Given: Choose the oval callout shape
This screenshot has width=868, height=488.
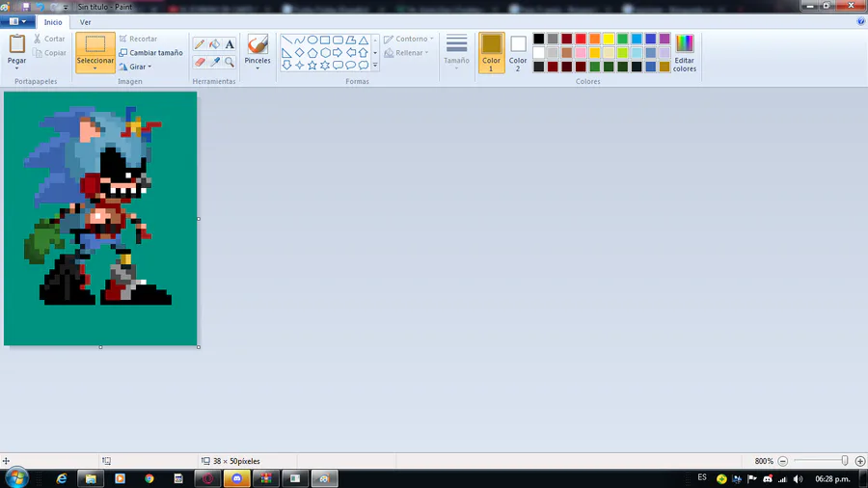Looking at the screenshot, I should click(x=350, y=66).
